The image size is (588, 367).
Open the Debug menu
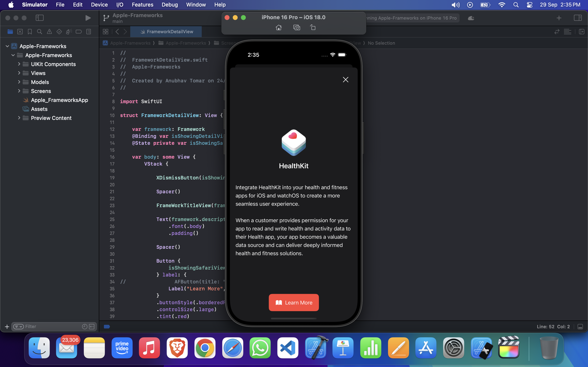point(170,5)
